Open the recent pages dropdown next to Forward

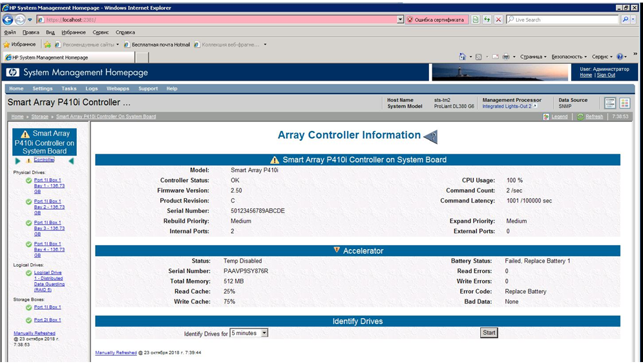point(30,19)
